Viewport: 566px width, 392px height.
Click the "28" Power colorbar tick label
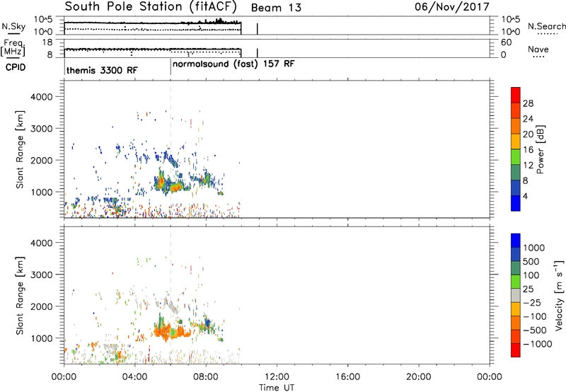click(x=528, y=103)
